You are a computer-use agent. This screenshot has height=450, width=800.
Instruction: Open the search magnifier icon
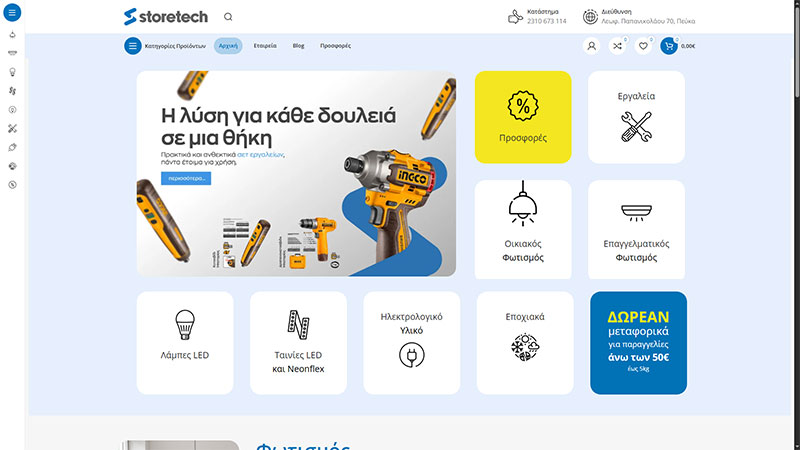click(228, 17)
